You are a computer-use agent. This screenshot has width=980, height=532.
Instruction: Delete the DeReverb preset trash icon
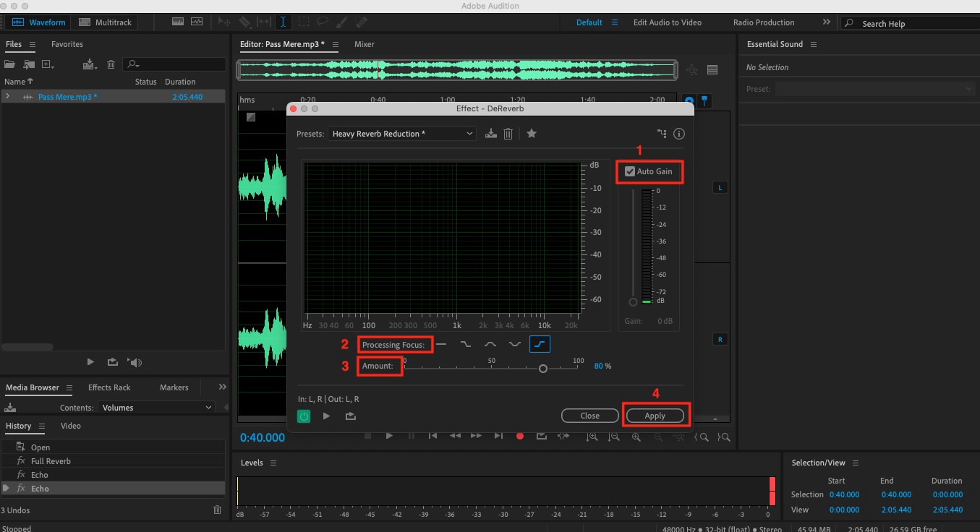(x=508, y=134)
